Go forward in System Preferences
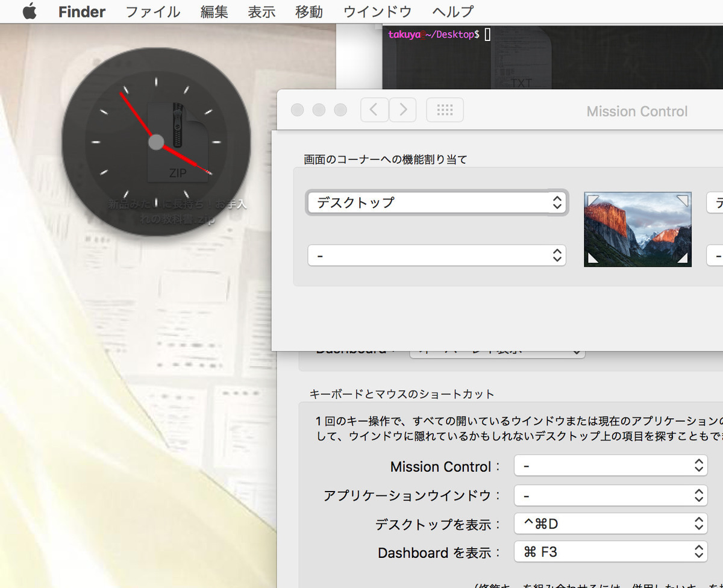Image resolution: width=723 pixels, height=588 pixels. [x=403, y=110]
